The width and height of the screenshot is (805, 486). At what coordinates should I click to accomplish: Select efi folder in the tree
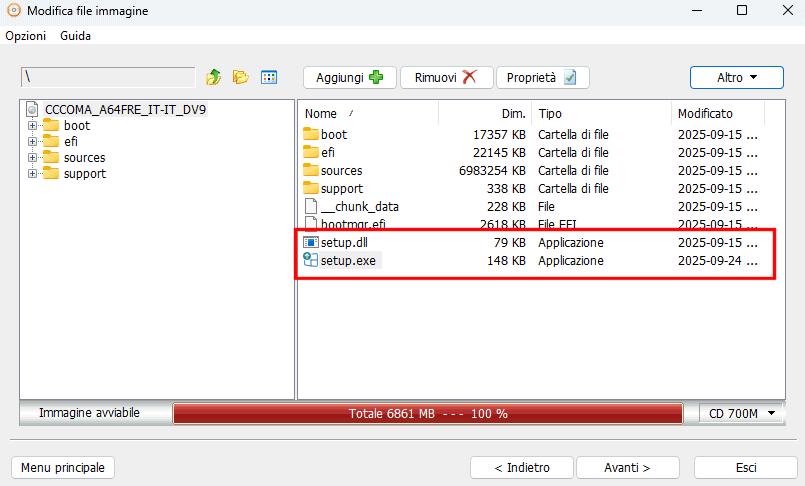[x=71, y=141]
